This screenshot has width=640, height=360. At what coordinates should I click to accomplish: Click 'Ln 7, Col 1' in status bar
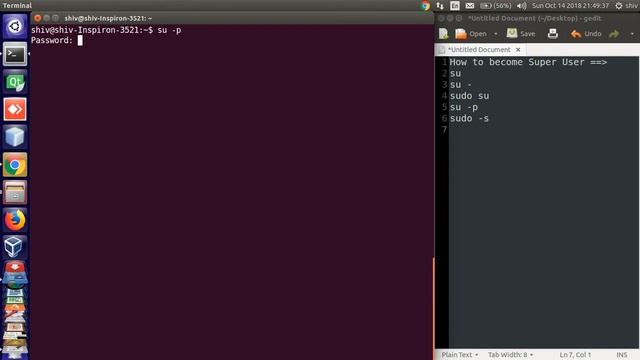pos(575,355)
